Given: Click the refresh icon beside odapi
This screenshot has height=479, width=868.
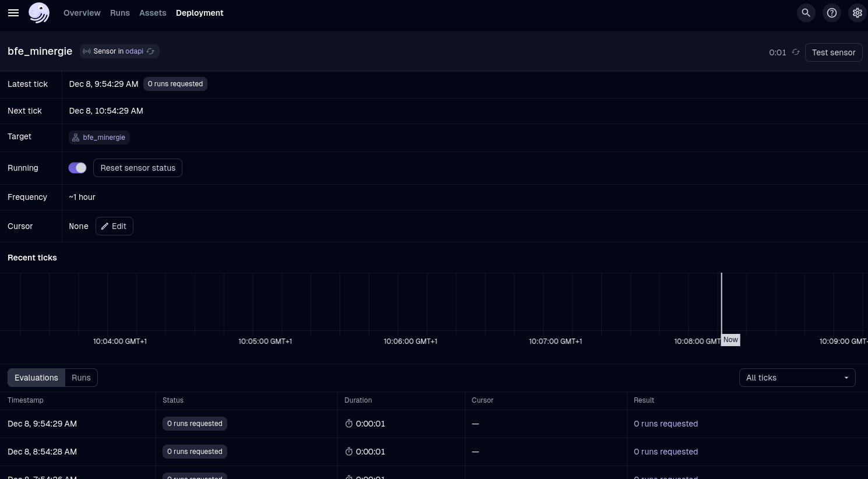Looking at the screenshot, I should (x=150, y=51).
